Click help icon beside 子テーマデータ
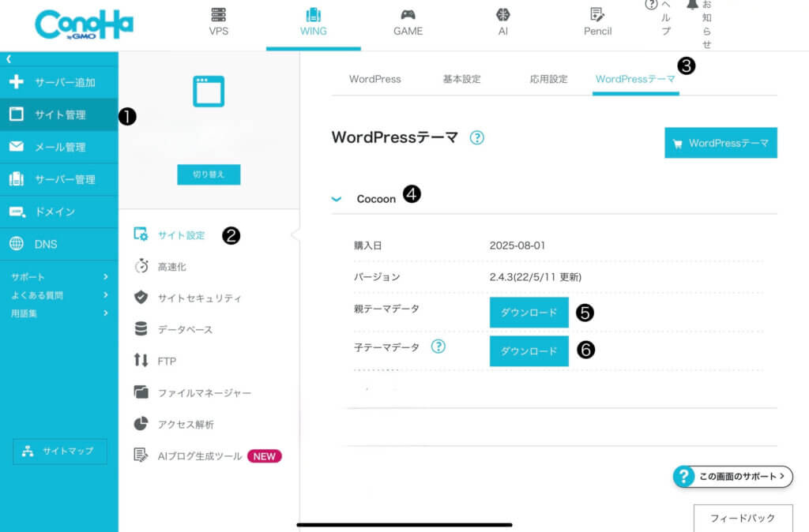 tap(438, 347)
